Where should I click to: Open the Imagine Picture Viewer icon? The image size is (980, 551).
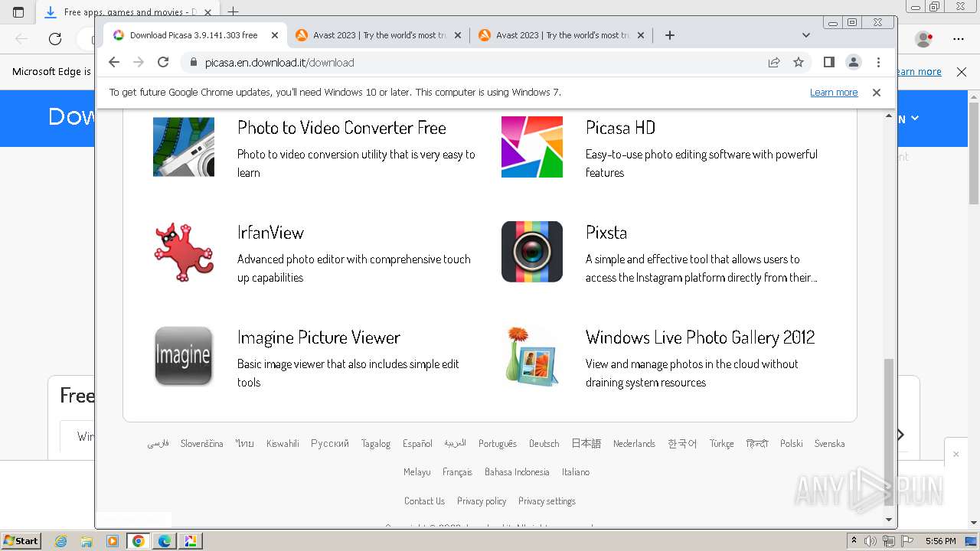click(184, 356)
